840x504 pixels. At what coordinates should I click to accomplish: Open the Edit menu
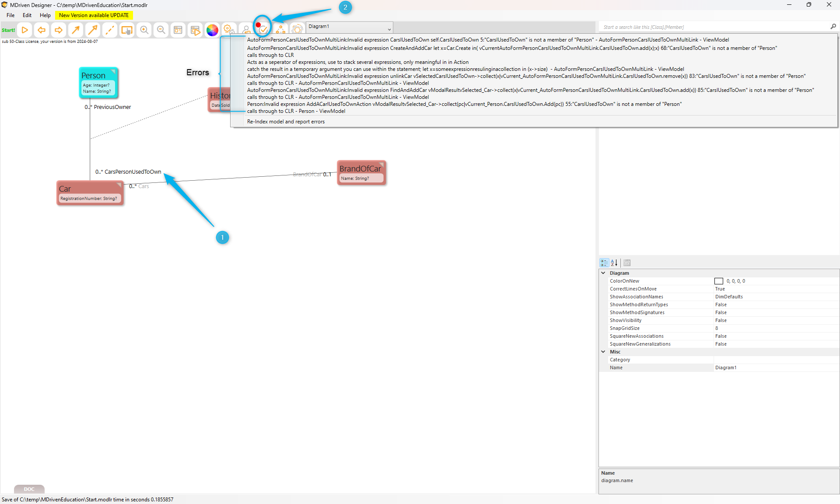(27, 15)
